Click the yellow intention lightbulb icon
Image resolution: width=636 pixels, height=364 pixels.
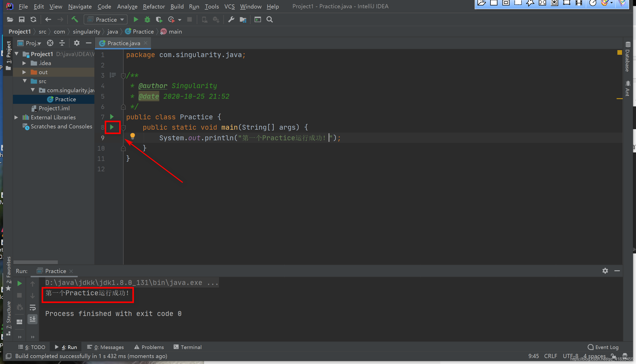pos(133,136)
